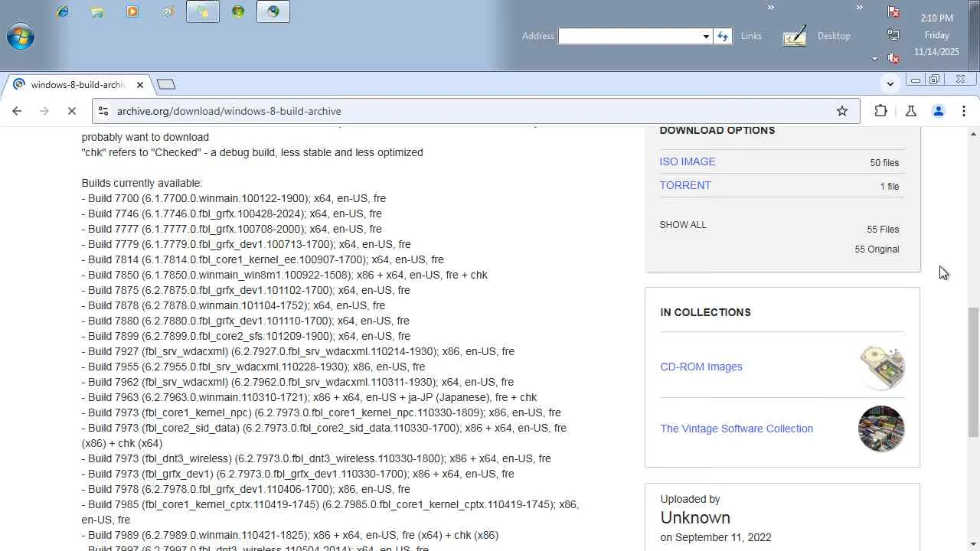Bookmark this page with the star
980x551 pixels.
pos(842,111)
